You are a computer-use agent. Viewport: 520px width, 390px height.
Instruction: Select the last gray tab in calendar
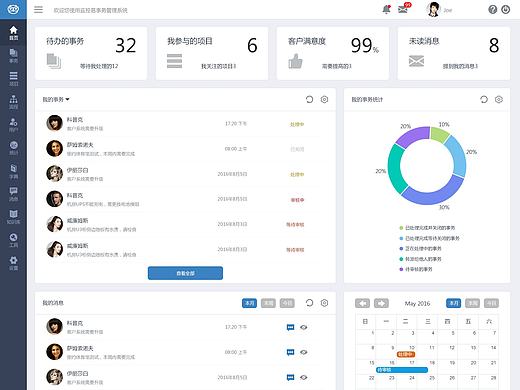coord(491,303)
